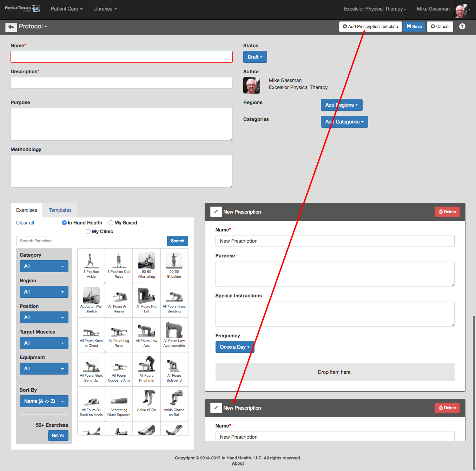Save the protocol

(x=414, y=27)
